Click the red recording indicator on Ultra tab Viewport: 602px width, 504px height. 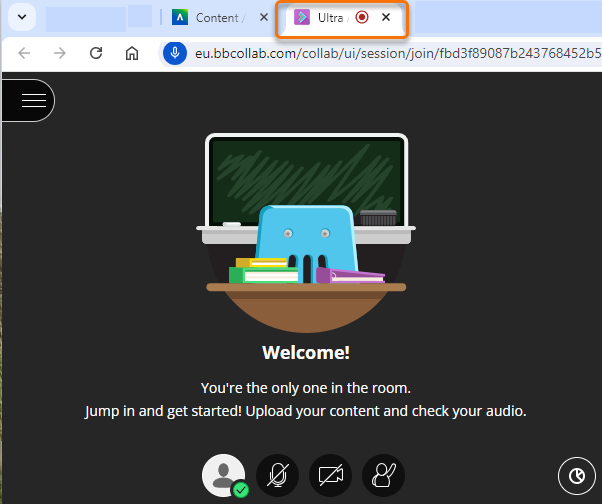pos(362,18)
